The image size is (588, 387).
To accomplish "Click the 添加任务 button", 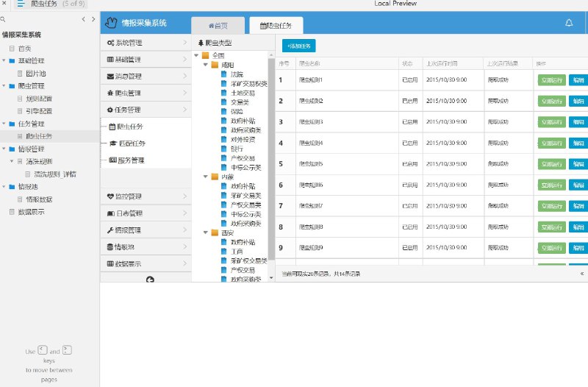I will 299,46.
